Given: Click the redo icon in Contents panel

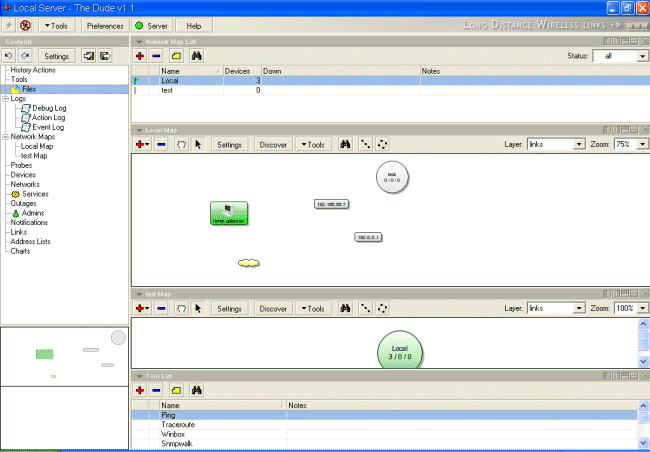Looking at the screenshot, I should coord(25,56).
